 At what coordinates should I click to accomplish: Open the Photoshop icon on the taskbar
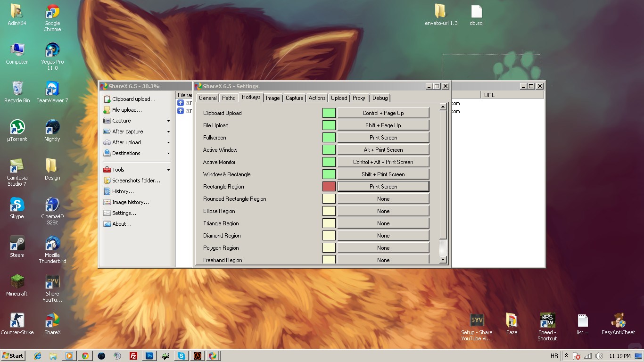pyautogui.click(x=149, y=356)
